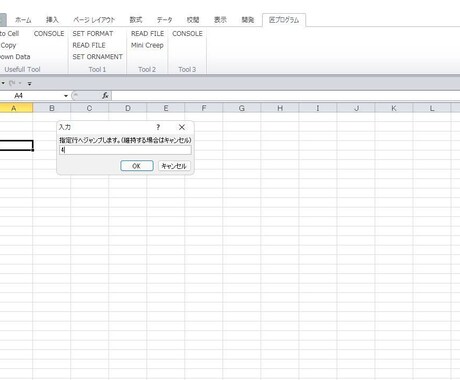Select column L header
Viewport: 460px width, 380px height.
432,108
